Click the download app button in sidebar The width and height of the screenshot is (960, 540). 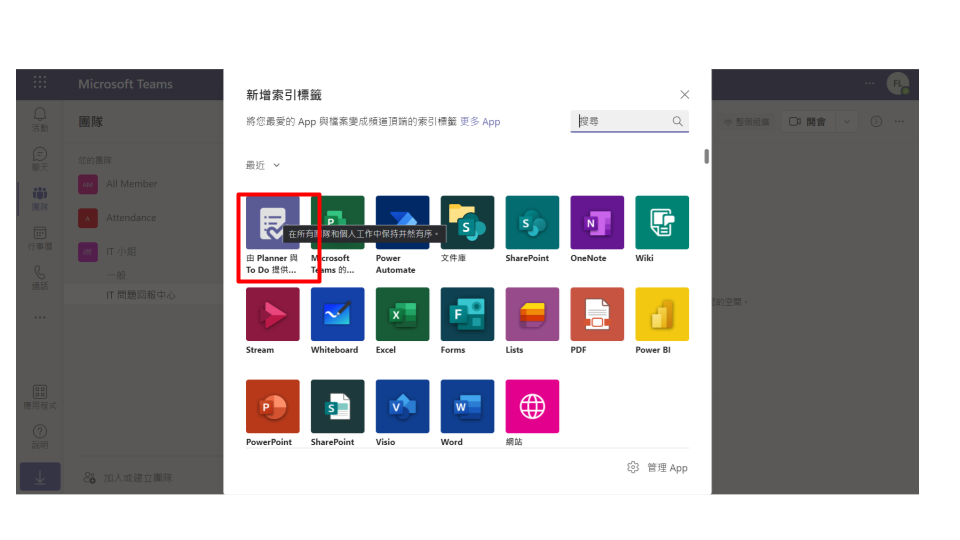click(40, 476)
